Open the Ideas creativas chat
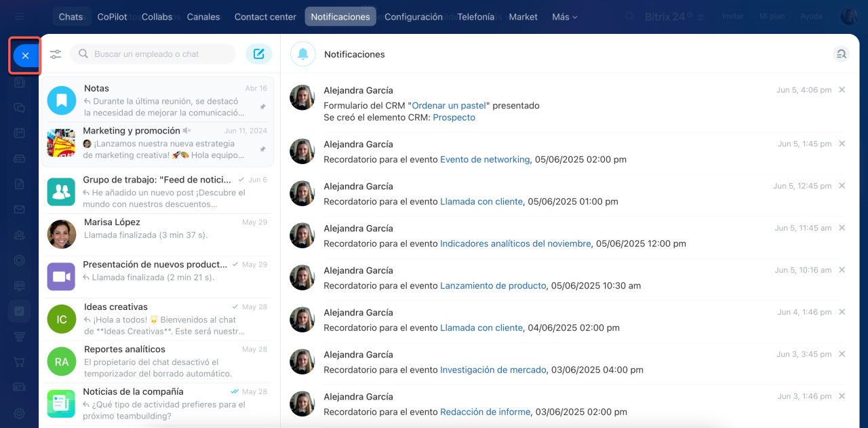The image size is (868, 428). pos(157,319)
